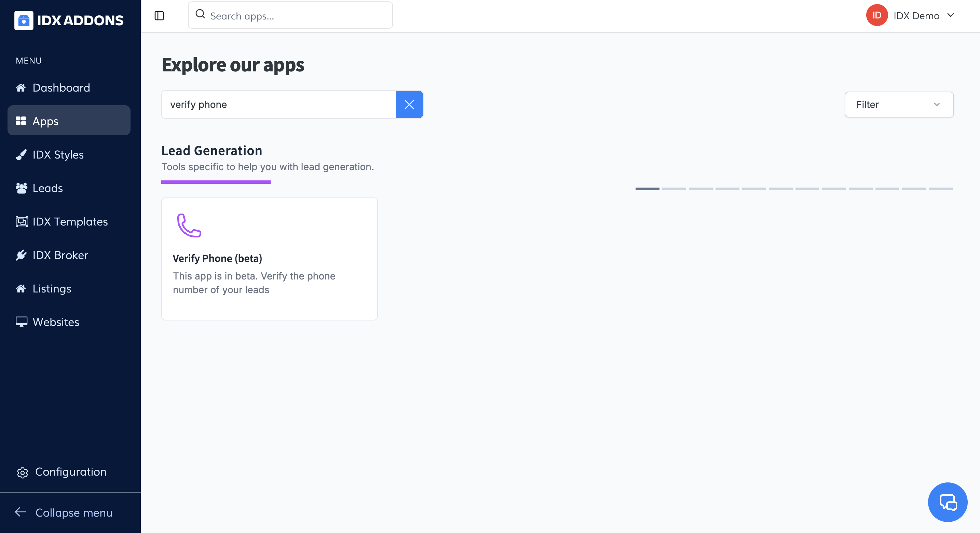The image size is (980, 533).
Task: Click the IDX Broker plug icon
Action: click(x=21, y=255)
